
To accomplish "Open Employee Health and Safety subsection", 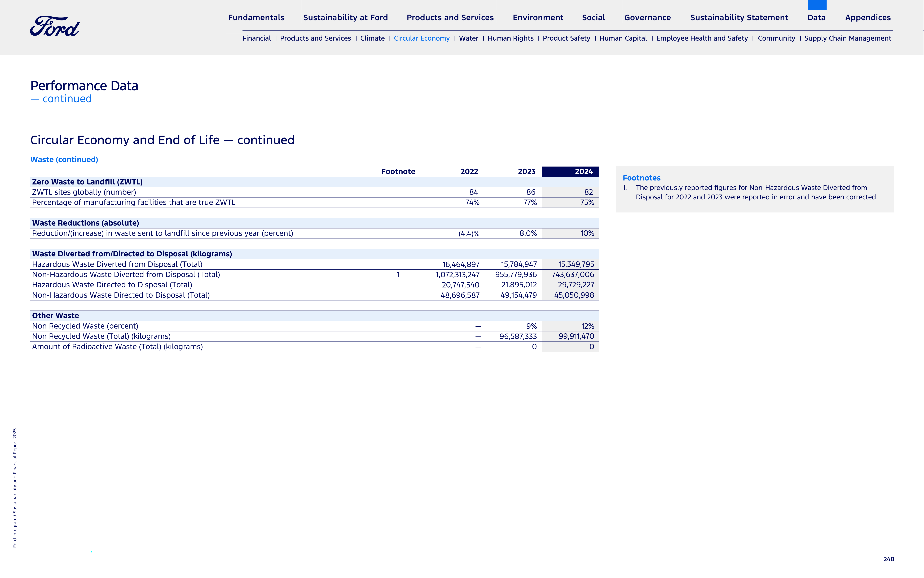I will (x=702, y=38).
